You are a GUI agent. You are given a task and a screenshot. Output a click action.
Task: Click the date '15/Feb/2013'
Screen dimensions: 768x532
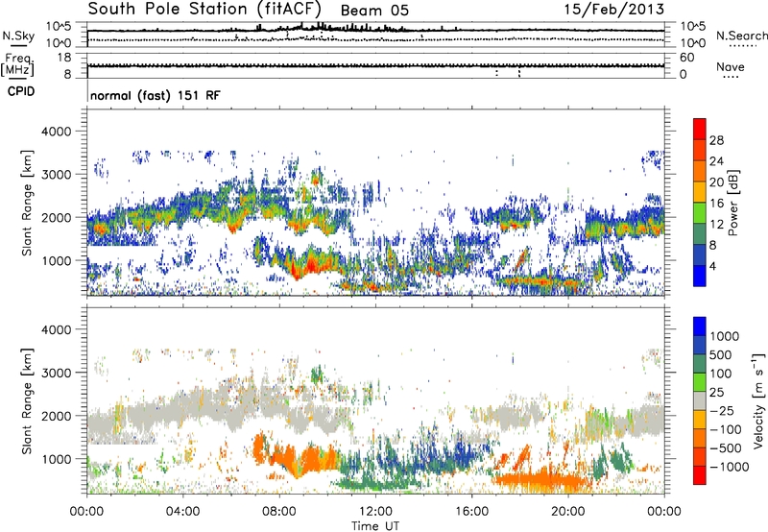click(613, 10)
